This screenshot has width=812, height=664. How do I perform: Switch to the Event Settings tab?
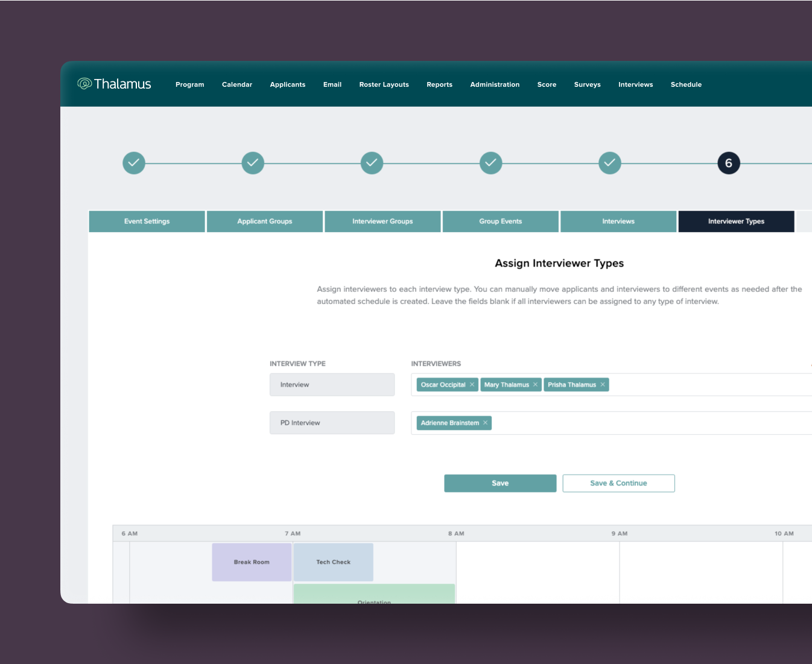(147, 221)
